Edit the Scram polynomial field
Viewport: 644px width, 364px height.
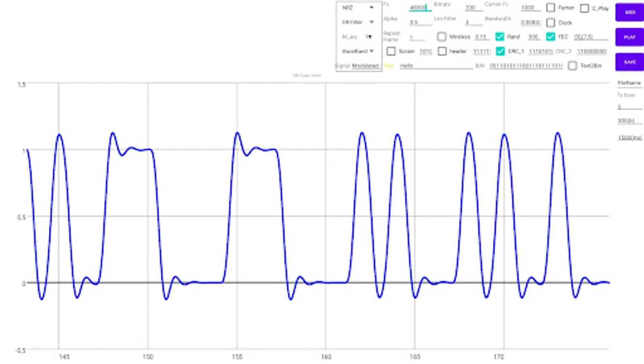pos(425,51)
